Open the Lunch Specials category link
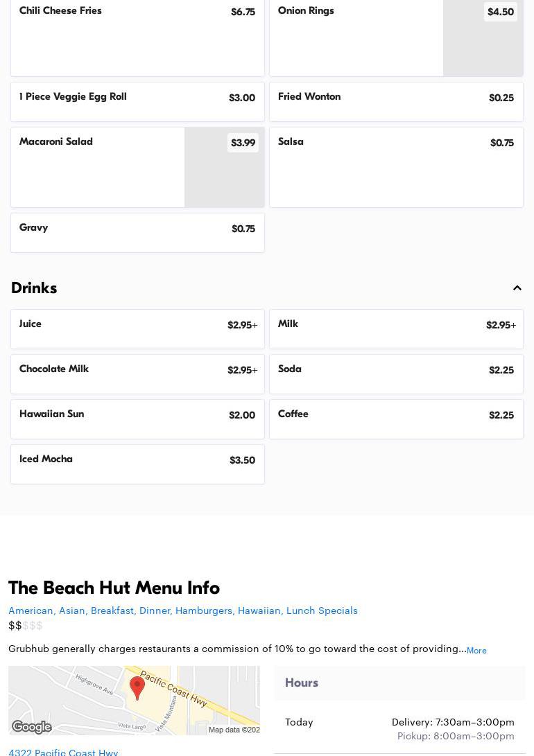Viewport: 534px width, 756px height. 322,610
